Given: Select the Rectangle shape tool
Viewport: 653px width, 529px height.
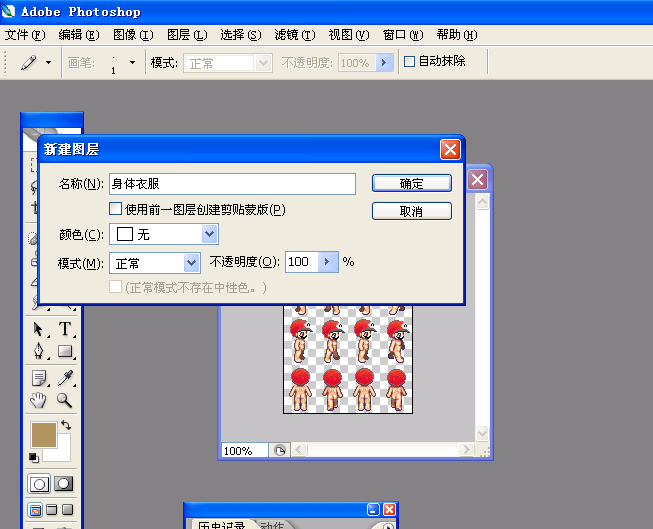Looking at the screenshot, I should [65, 351].
